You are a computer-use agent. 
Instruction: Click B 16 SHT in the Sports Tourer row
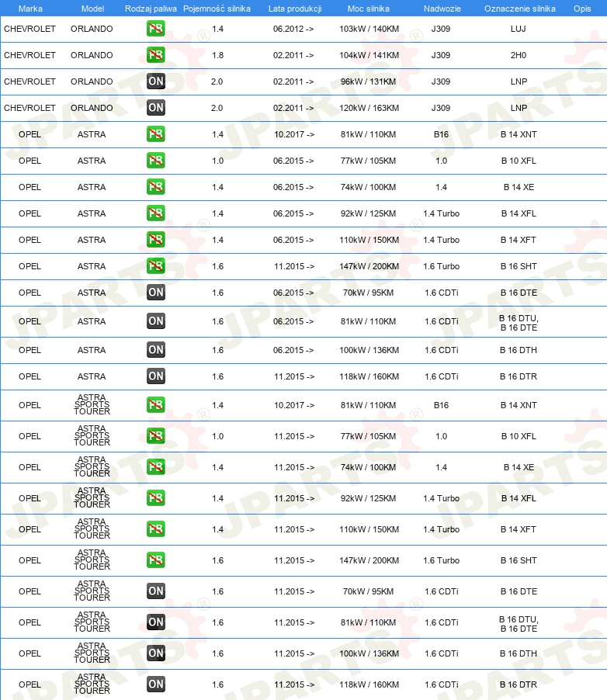[519, 560]
